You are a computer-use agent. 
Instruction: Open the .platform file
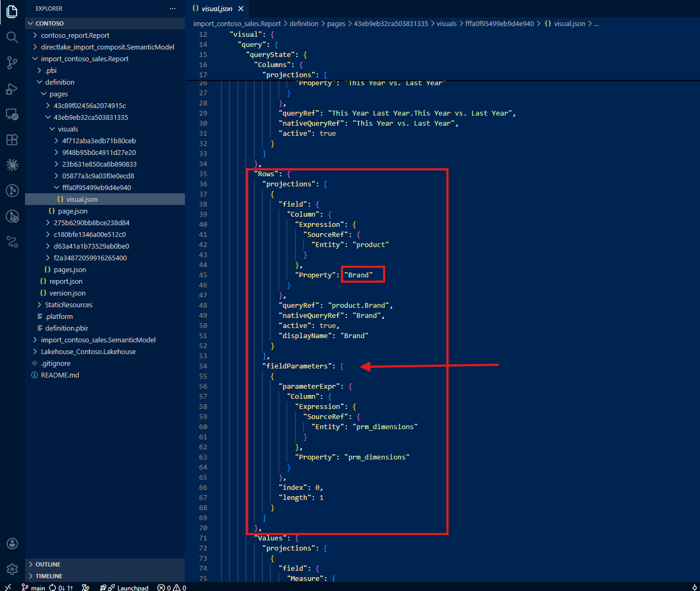coord(105,316)
